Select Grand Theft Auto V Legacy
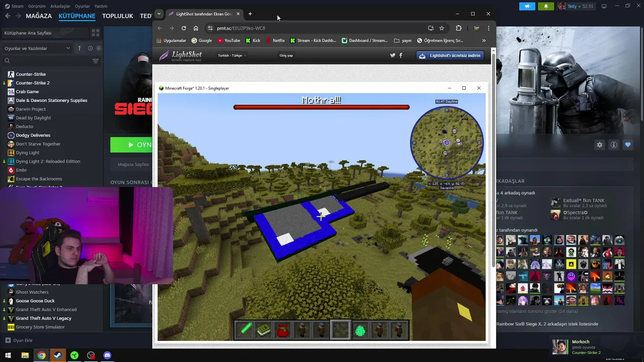The image size is (644, 362). tap(43, 318)
